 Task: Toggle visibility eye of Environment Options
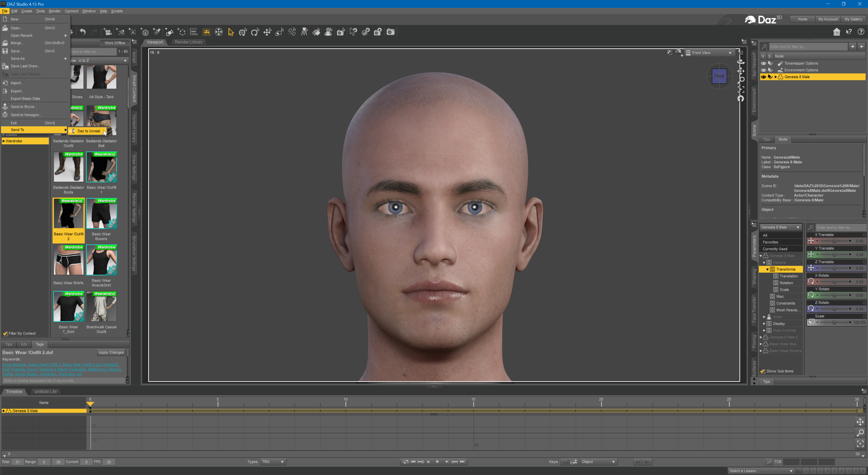[764, 70]
